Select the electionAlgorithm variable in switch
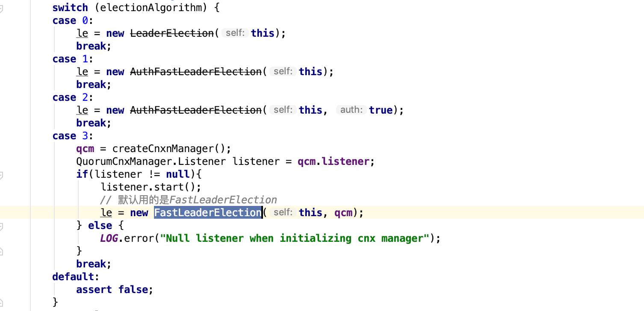Viewport: 644px width, 311px height. click(x=152, y=7)
